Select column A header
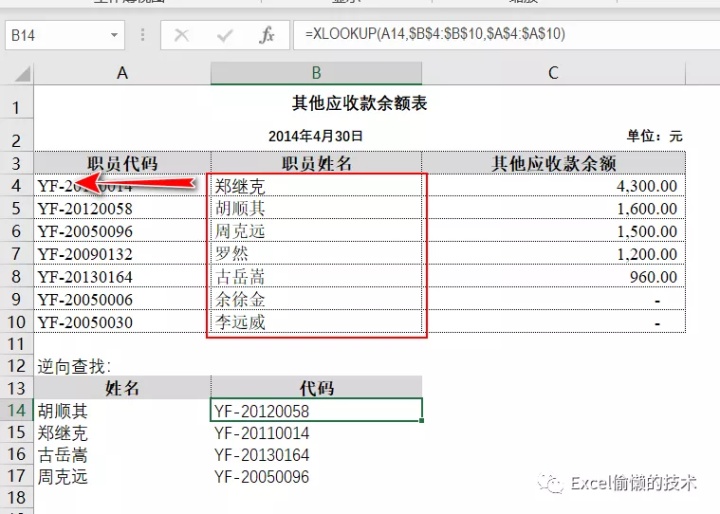The height and width of the screenshot is (514, 720). 122,73
